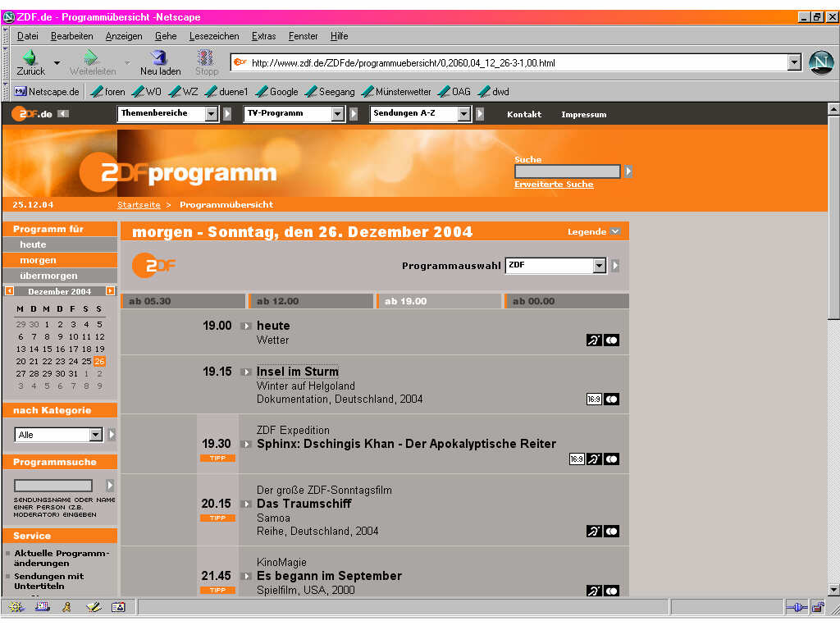The height and width of the screenshot is (630, 840).
Task: Follow the Startseite breadcrumb link
Action: pyautogui.click(x=139, y=204)
